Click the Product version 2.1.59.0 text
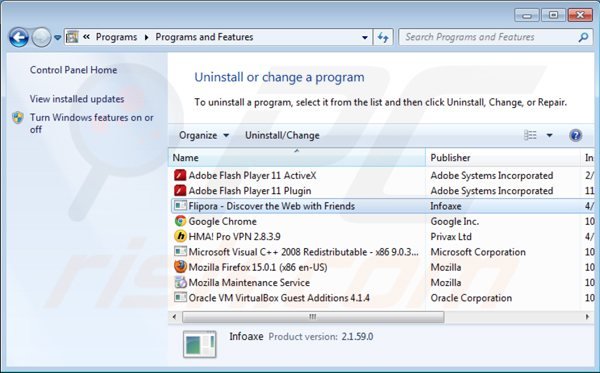The image size is (600, 373). (x=321, y=337)
